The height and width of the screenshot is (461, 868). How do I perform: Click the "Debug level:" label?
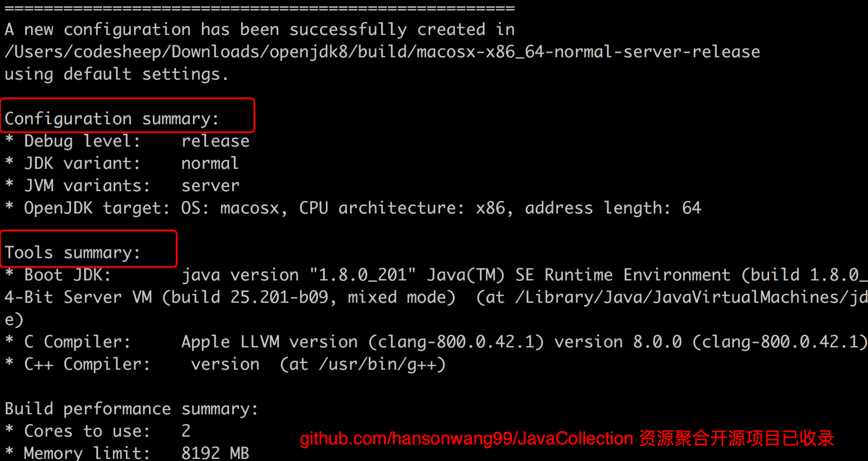[82, 141]
